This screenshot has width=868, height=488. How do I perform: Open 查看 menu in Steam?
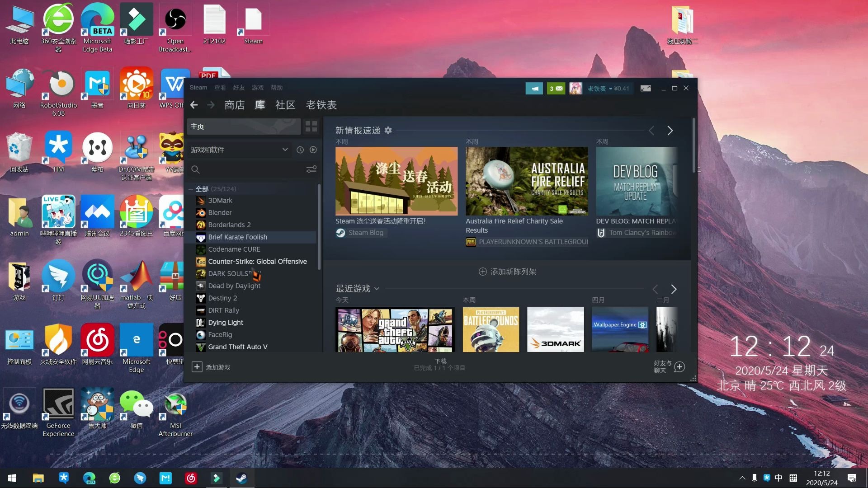[220, 88]
